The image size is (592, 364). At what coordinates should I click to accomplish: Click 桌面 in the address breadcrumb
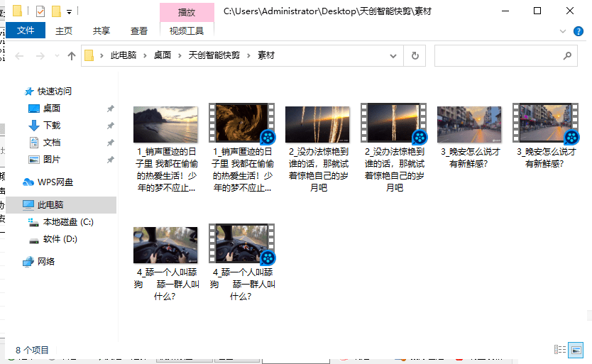[x=163, y=55]
